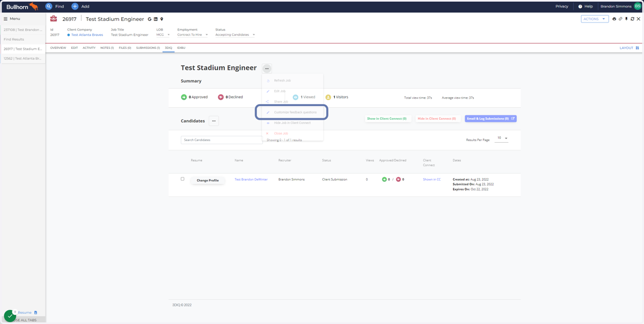The height and width of the screenshot is (324, 644).
Task: Open the ACTIONS dropdown
Action: (595, 19)
